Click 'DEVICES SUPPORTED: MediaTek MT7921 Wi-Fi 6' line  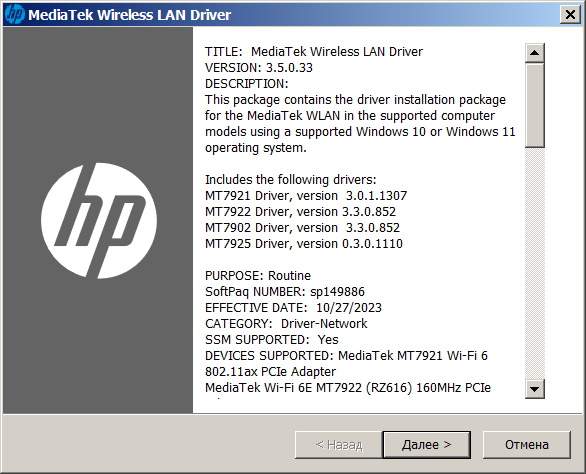pos(346,356)
